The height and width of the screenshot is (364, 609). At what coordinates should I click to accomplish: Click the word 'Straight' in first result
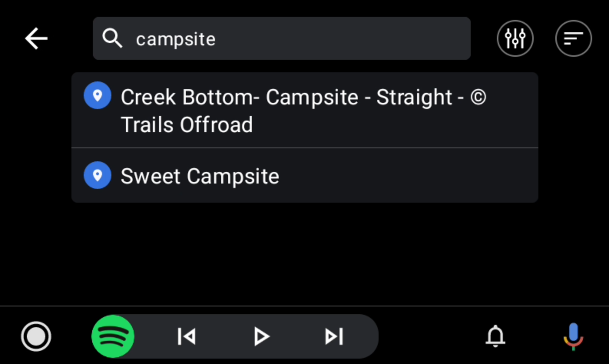point(414,97)
